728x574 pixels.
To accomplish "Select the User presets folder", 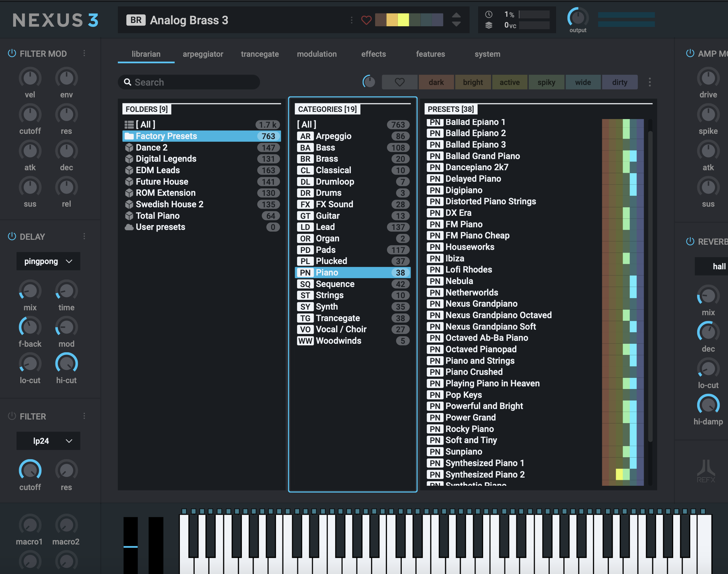I will (202, 227).
